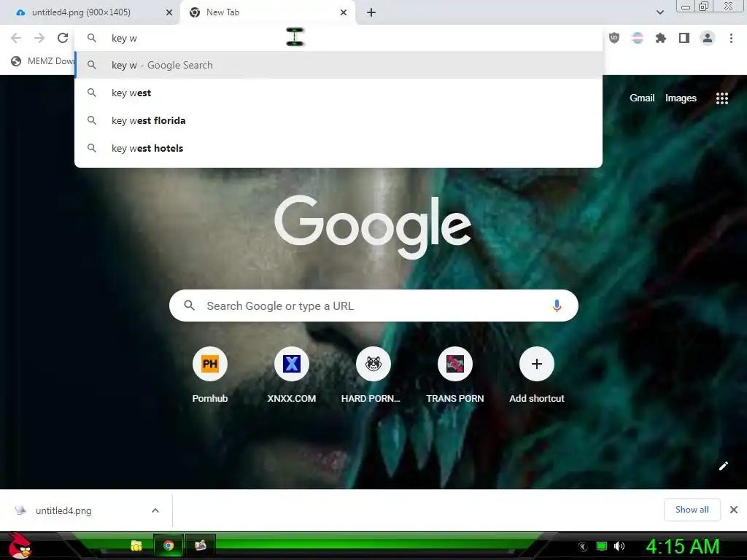The height and width of the screenshot is (560, 747).
Task: Close the New Tab tab
Action: click(344, 12)
